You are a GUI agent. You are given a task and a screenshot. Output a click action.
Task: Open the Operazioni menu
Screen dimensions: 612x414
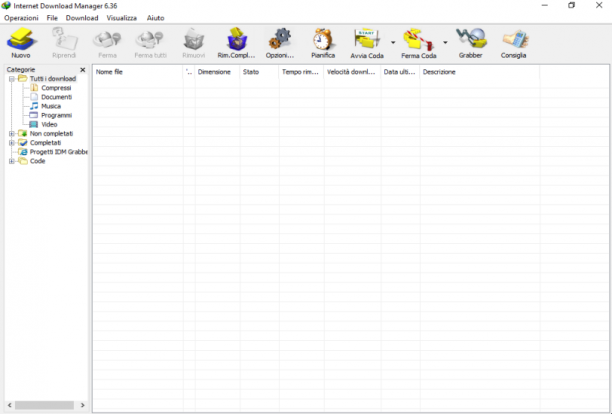coord(21,18)
